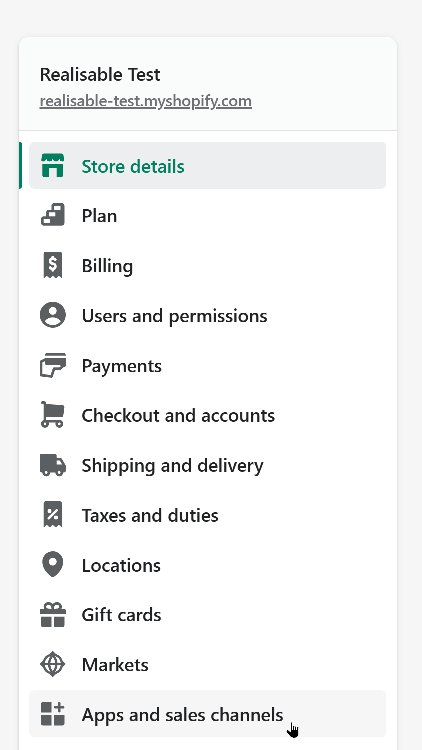Open Checkout and accounts settings
The height and width of the screenshot is (750, 422).
208,415
